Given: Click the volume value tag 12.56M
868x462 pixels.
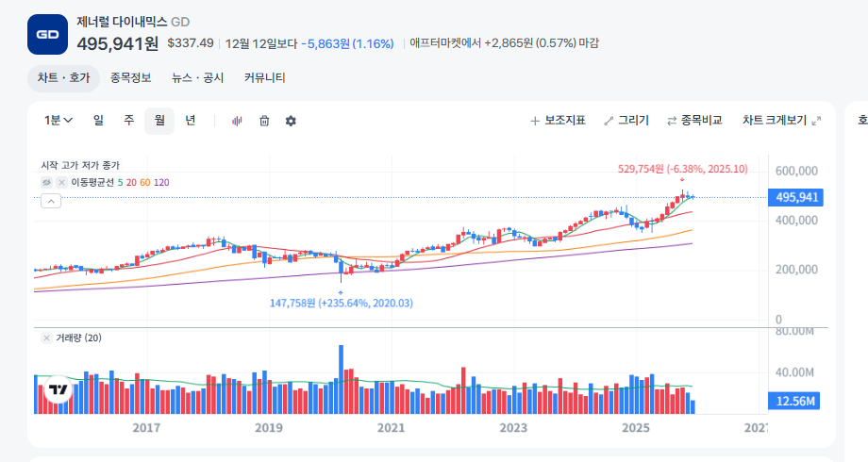Looking at the screenshot, I should click(793, 401).
